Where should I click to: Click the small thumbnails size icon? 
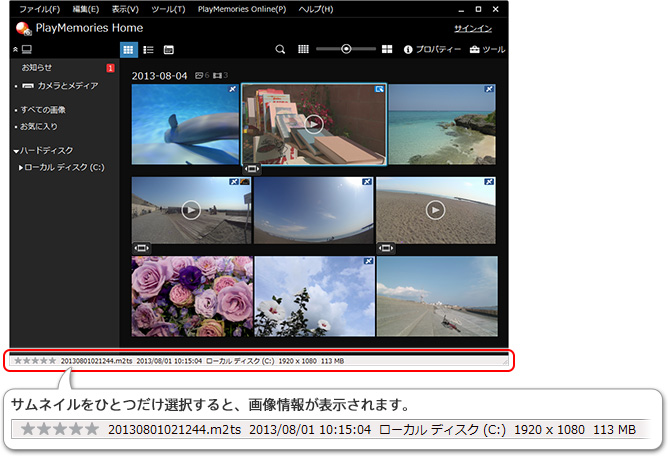[304, 49]
